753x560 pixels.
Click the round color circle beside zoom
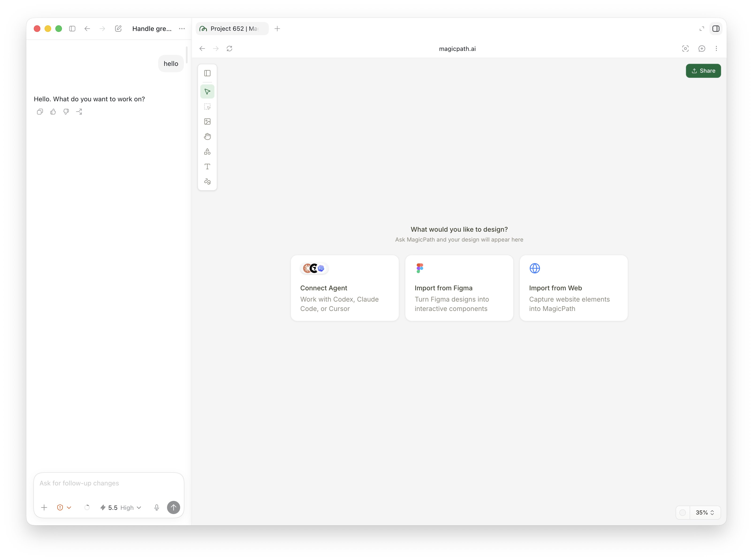click(683, 513)
